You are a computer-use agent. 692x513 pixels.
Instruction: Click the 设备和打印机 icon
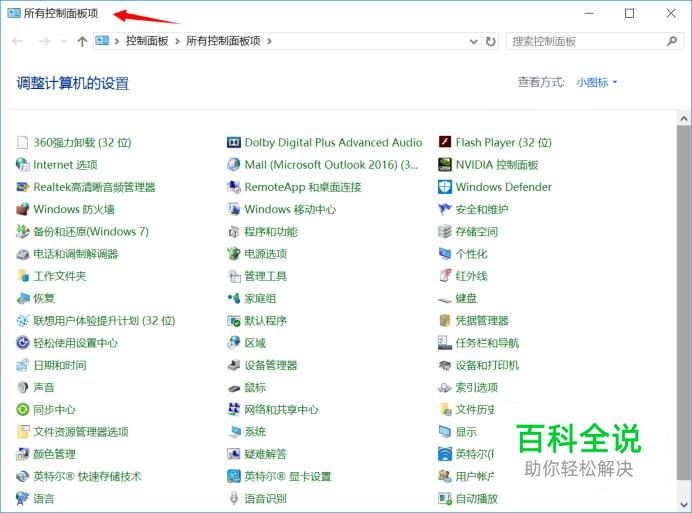444,365
